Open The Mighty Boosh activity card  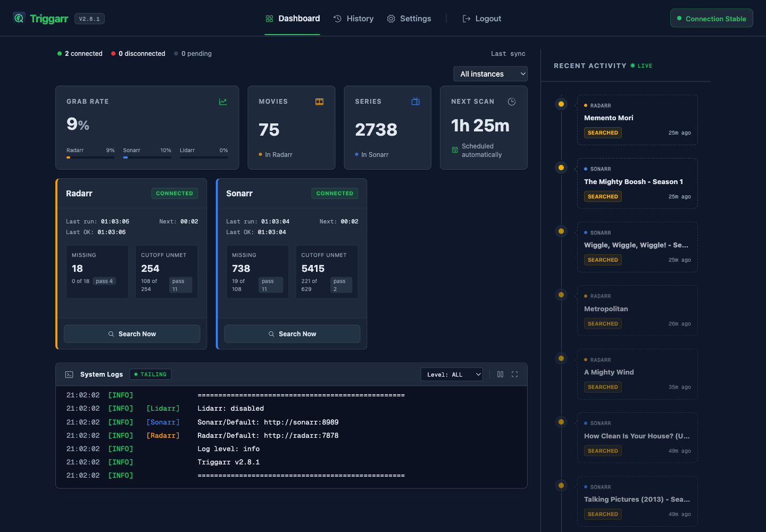click(637, 184)
